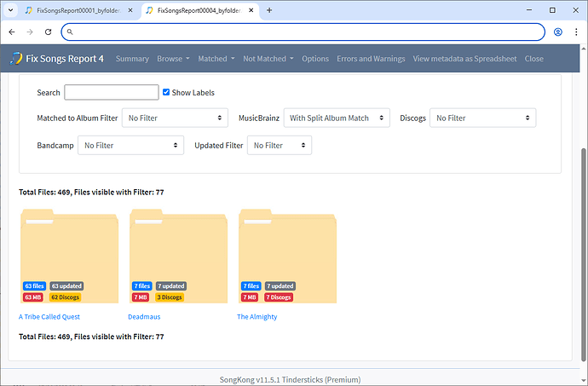Image resolution: width=588 pixels, height=386 pixels.
Task: Click the browser forward arrow
Action: (30, 32)
